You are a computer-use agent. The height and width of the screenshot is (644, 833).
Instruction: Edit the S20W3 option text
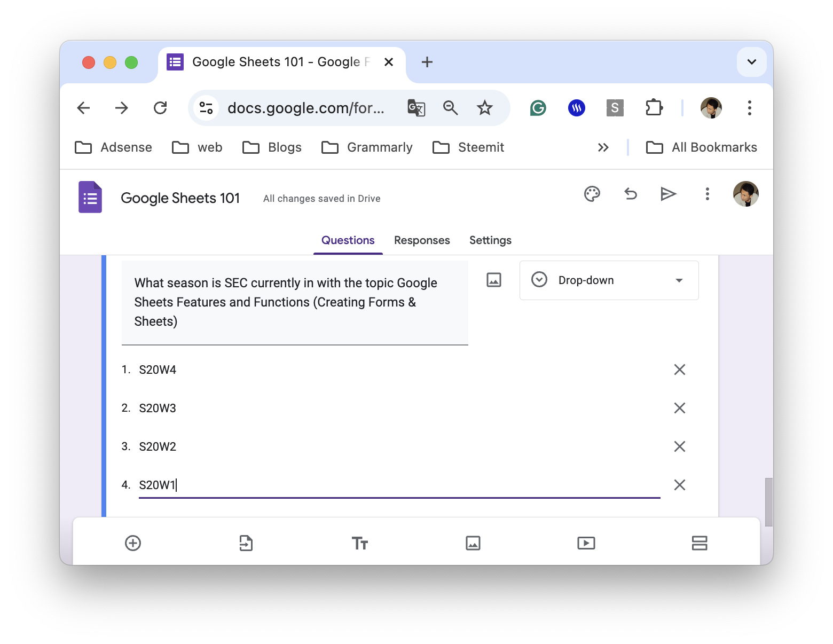(x=399, y=408)
